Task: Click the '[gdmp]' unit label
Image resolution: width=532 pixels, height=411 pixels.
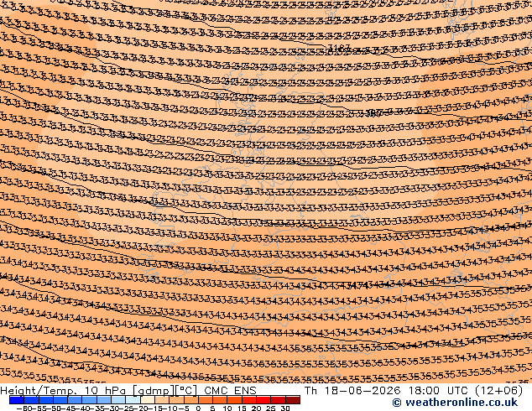Action: tap(154, 391)
